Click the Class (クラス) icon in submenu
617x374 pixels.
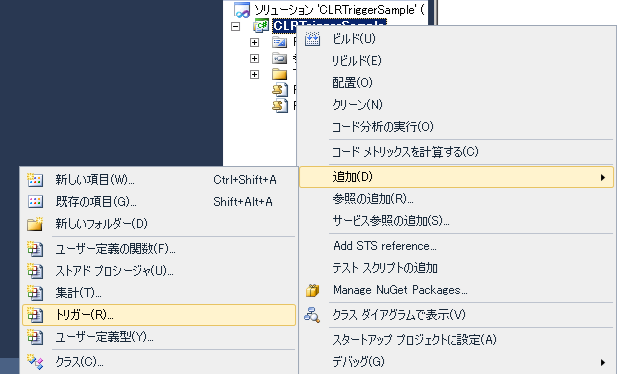35,362
